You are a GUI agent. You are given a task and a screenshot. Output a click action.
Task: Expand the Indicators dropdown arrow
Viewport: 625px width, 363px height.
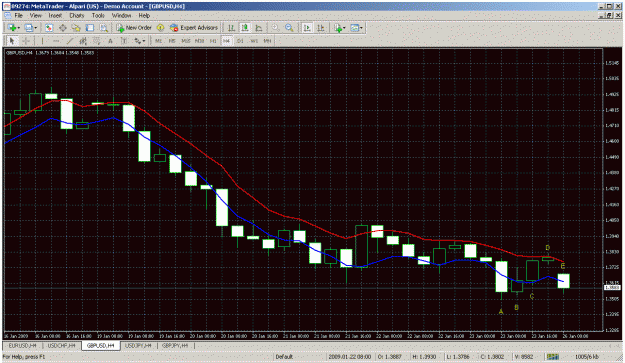coord(344,28)
